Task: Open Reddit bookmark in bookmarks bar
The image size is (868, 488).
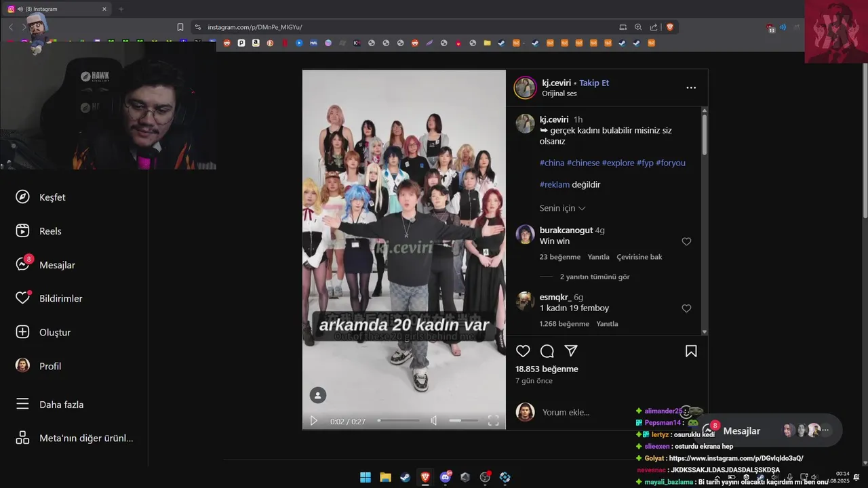Action: point(226,43)
